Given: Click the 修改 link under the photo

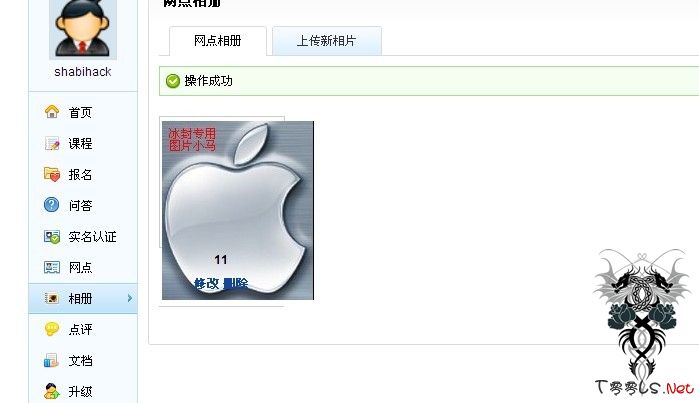Looking at the screenshot, I should (207, 284).
